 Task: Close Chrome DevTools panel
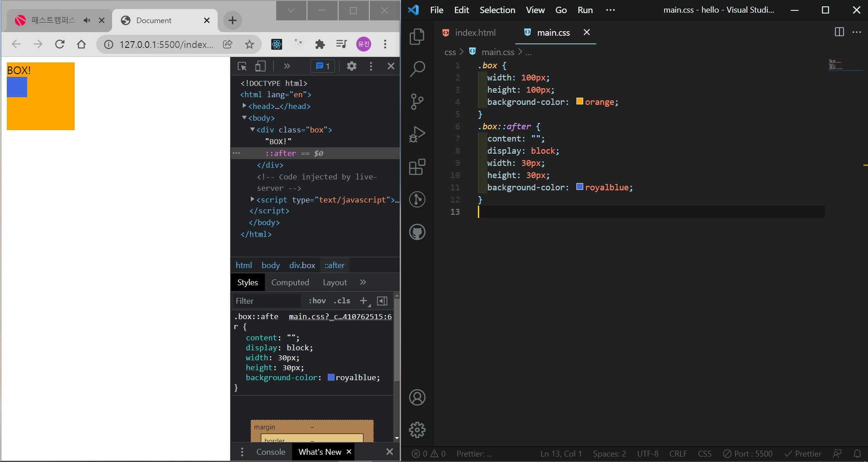click(x=391, y=66)
